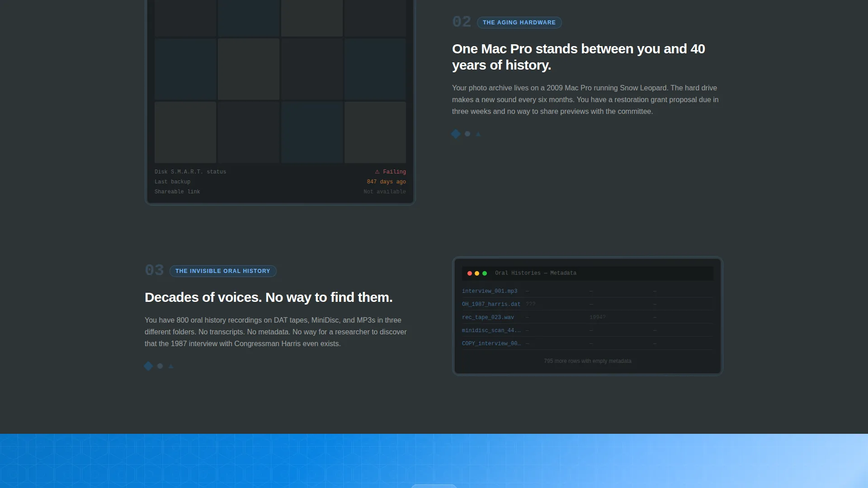This screenshot has height=488, width=868.
Task: Select the rec_tape_023.wav file row
Action: pos(587,317)
